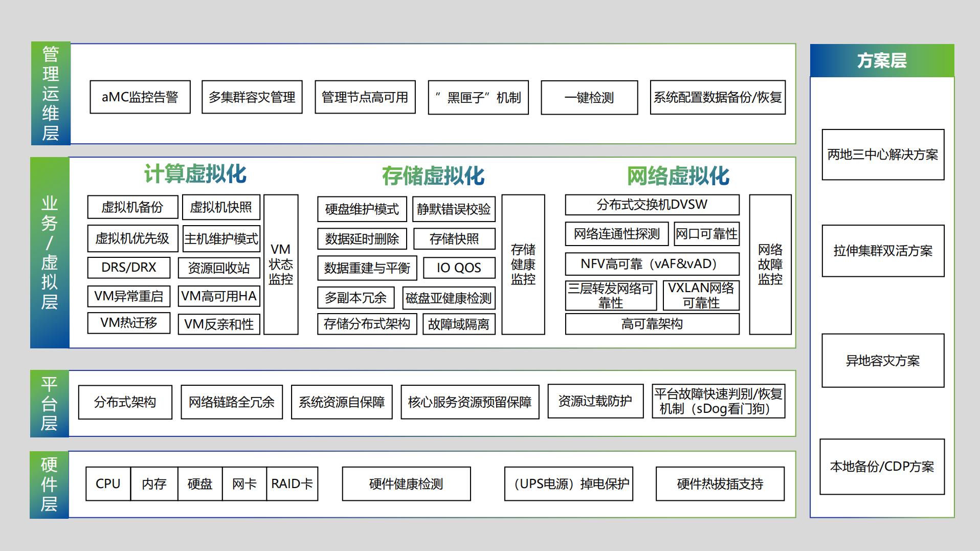Click the 存储健康监控 vertical box
The width and height of the screenshot is (980, 551).
(523, 265)
